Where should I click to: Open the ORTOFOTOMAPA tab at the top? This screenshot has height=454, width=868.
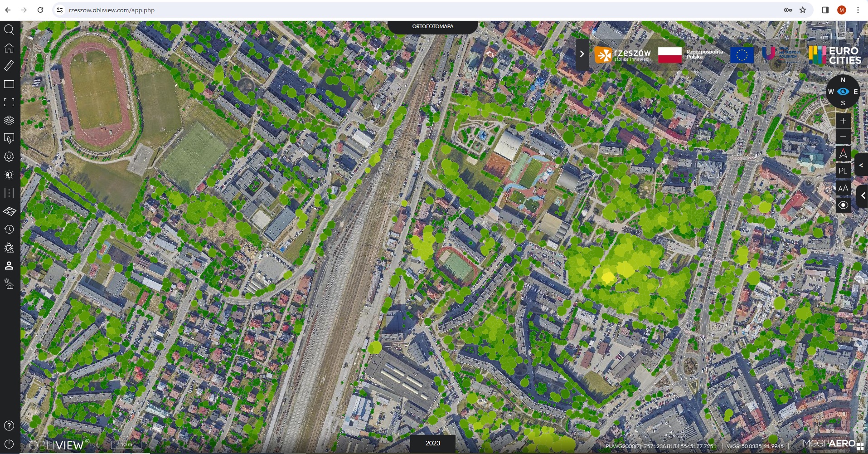coord(432,26)
